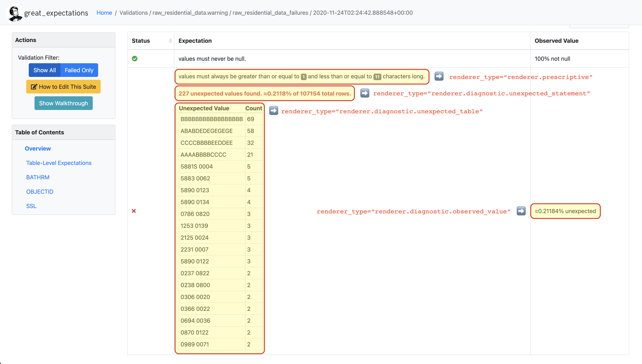
Task: Click the Failed Only filter button
Action: pyautogui.click(x=79, y=70)
